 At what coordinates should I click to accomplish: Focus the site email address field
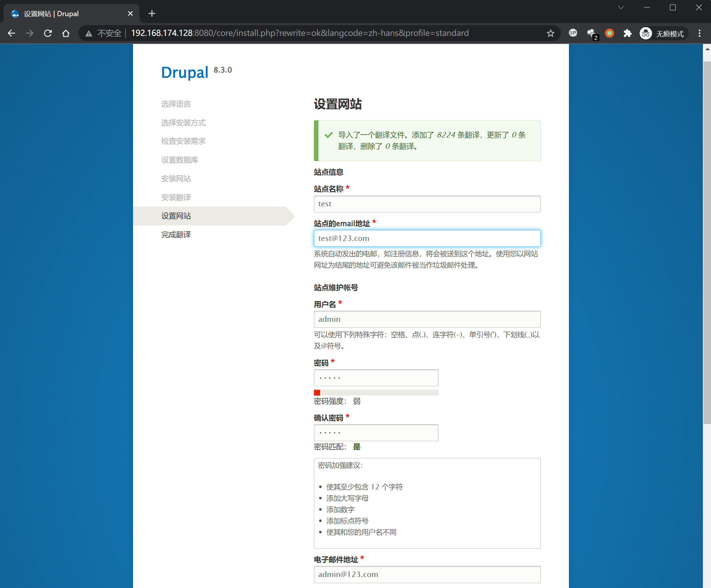(427, 238)
